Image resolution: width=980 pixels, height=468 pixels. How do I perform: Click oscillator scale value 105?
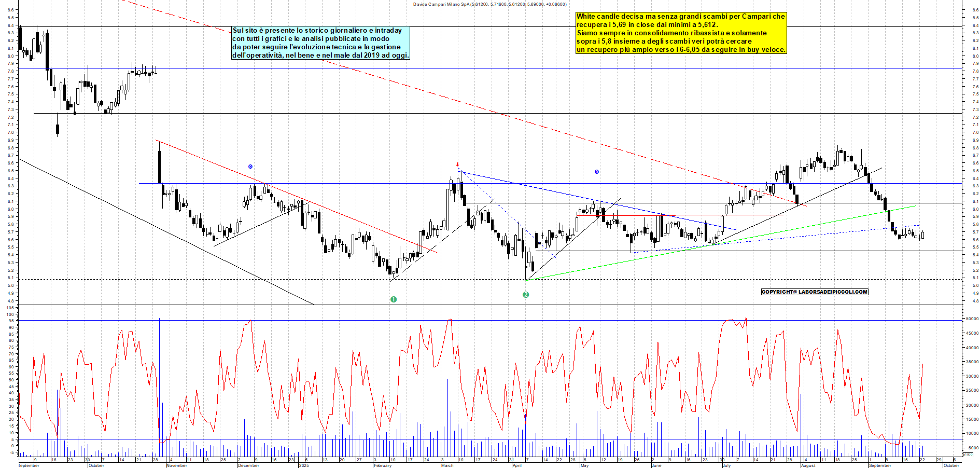pos(10,308)
